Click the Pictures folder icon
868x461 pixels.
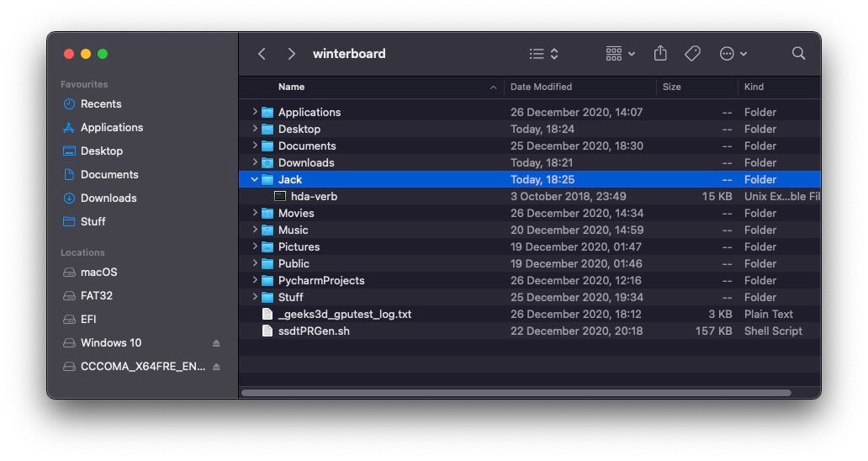pos(267,246)
